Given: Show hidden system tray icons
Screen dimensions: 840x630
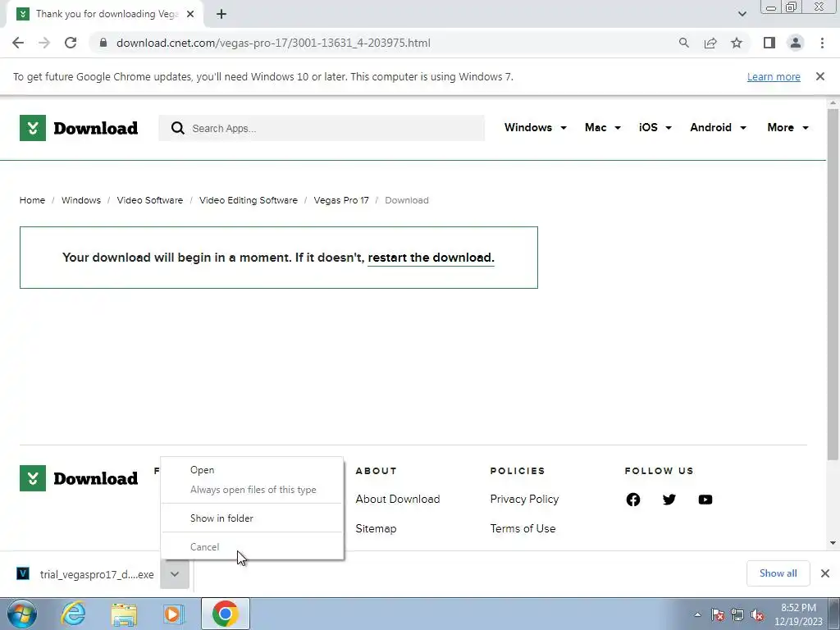Looking at the screenshot, I should coord(697,615).
